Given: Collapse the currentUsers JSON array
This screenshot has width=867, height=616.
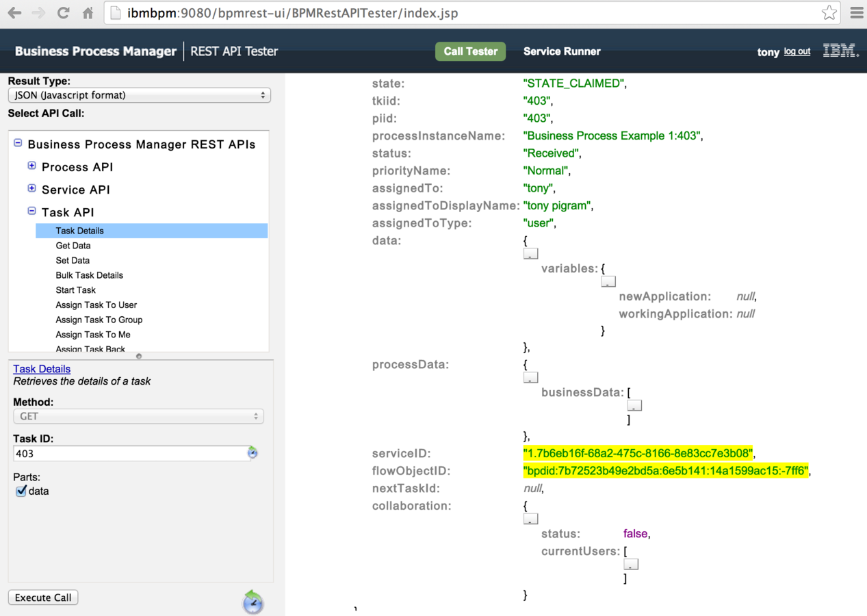Looking at the screenshot, I should tap(631, 565).
